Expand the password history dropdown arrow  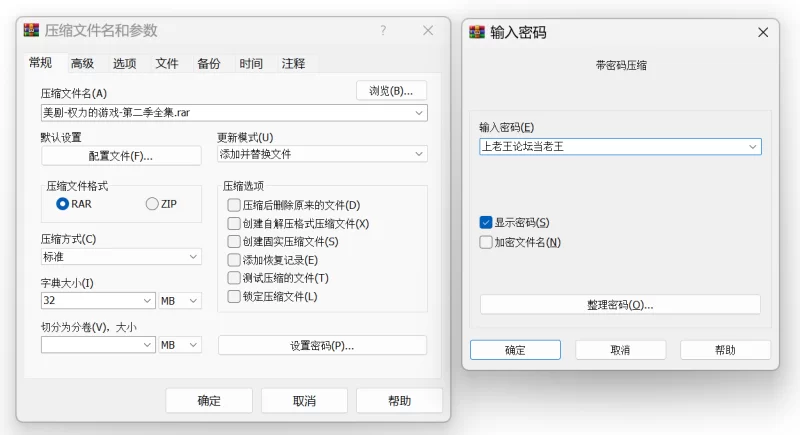[752, 147]
